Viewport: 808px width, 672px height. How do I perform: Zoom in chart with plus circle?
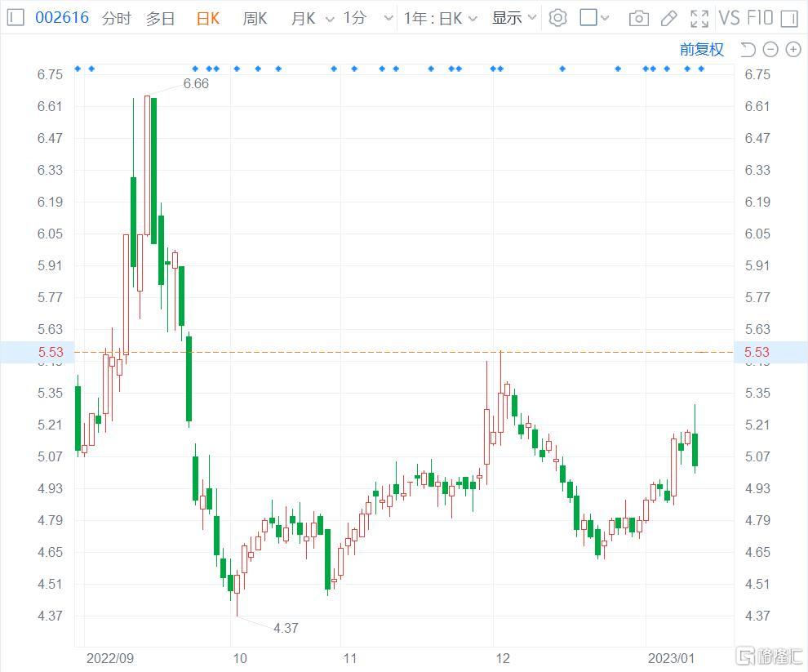click(x=793, y=50)
